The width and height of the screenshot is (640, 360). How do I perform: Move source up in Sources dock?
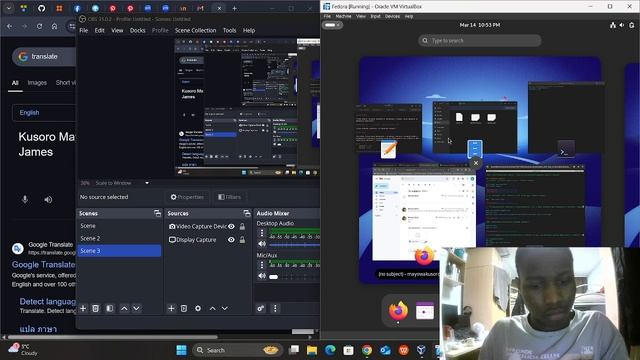pyautogui.click(x=212, y=309)
